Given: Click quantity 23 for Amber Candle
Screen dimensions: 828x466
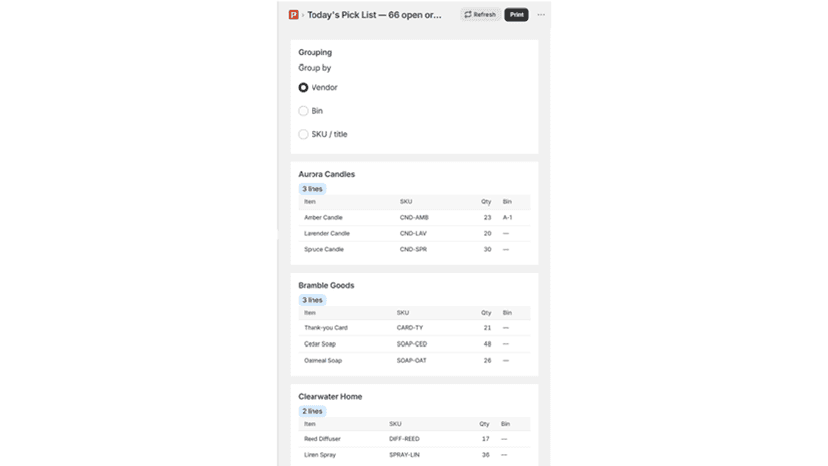Looking at the screenshot, I should click(x=487, y=218).
